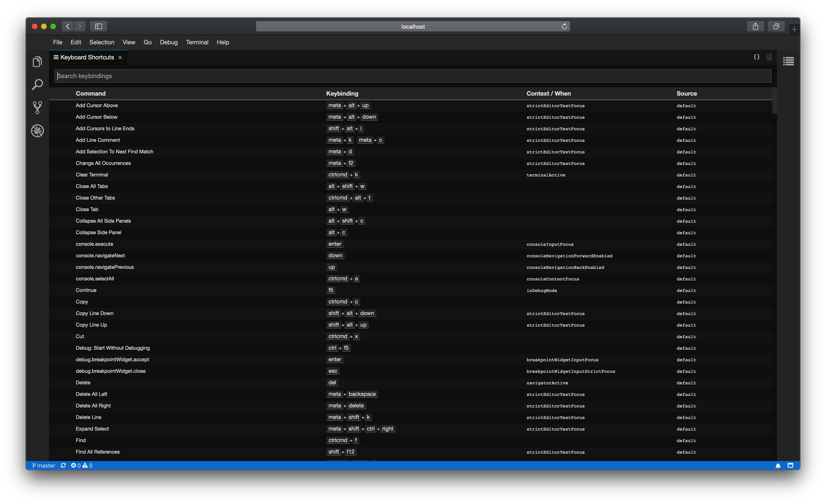
Task: Select the console.execute command row
Action: [410, 244]
